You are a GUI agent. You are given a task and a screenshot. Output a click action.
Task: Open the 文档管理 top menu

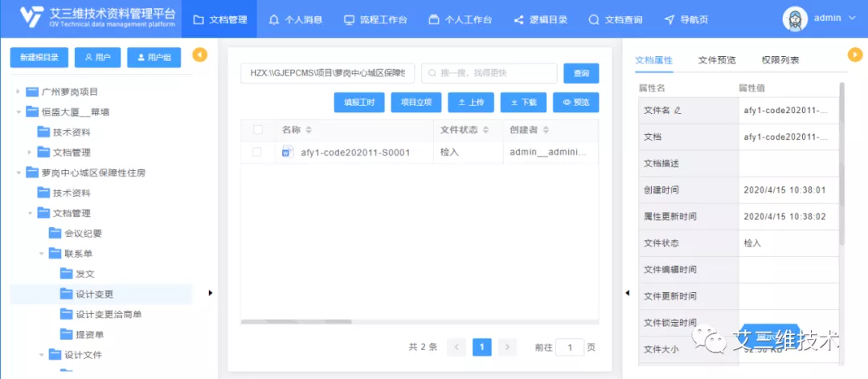point(219,19)
